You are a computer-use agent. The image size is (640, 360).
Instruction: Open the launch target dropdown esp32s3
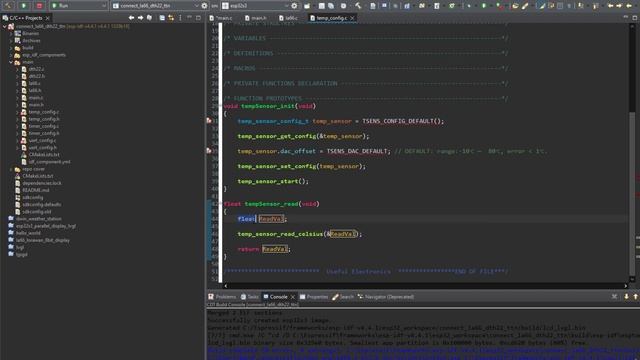tap(255, 6)
